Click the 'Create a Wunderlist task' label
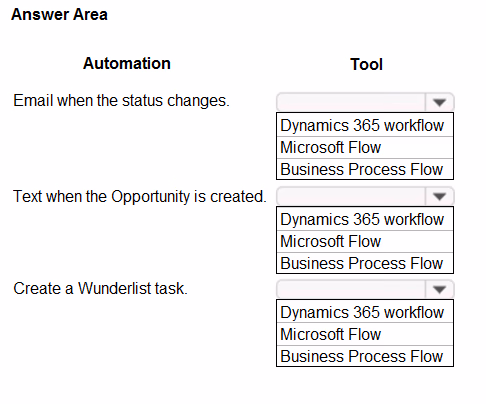The width and height of the screenshot is (486, 404). pos(100,288)
